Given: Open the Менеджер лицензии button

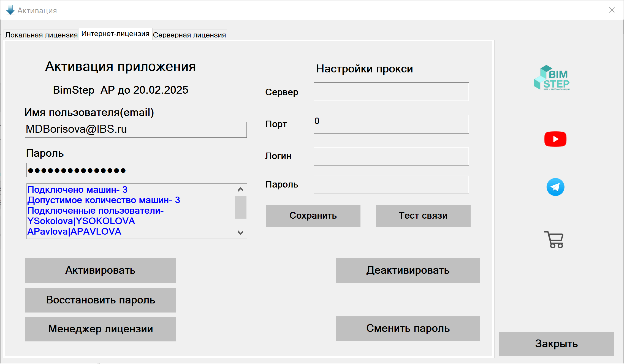Looking at the screenshot, I should coord(101,329).
